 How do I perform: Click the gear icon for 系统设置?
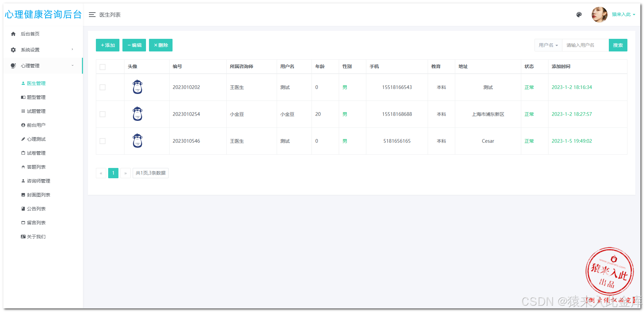(13, 50)
